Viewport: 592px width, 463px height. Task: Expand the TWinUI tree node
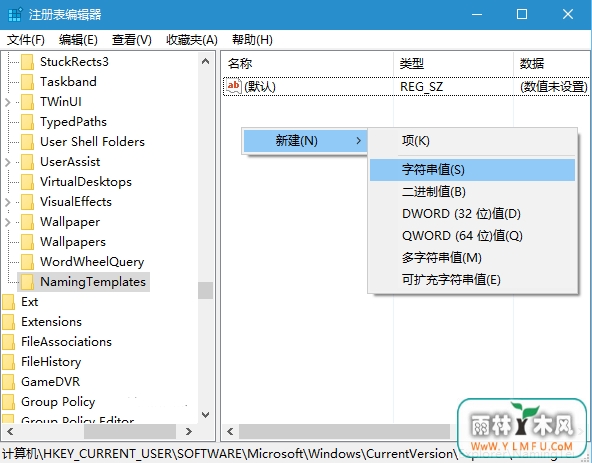[x=8, y=102]
